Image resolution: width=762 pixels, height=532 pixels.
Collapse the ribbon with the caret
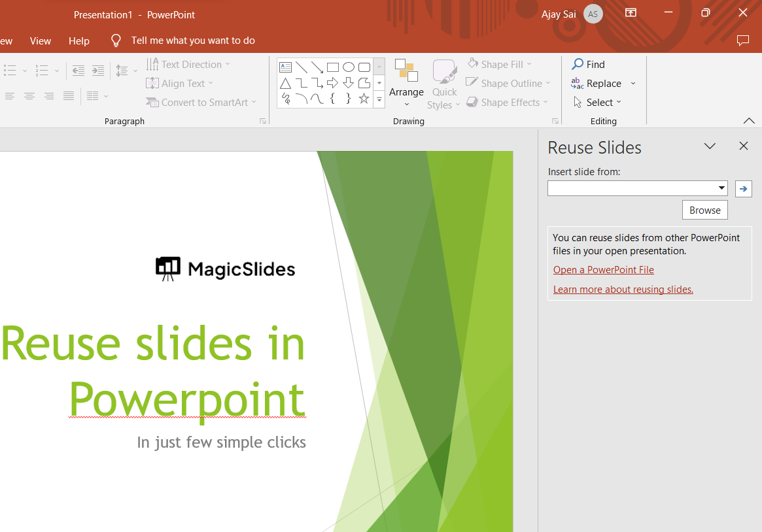[x=749, y=121]
